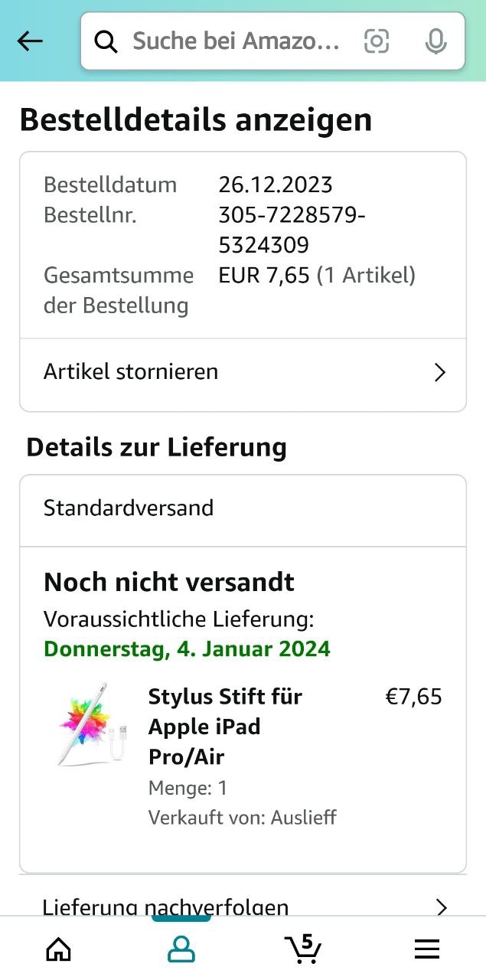Tap the search magnifier icon

[106, 41]
